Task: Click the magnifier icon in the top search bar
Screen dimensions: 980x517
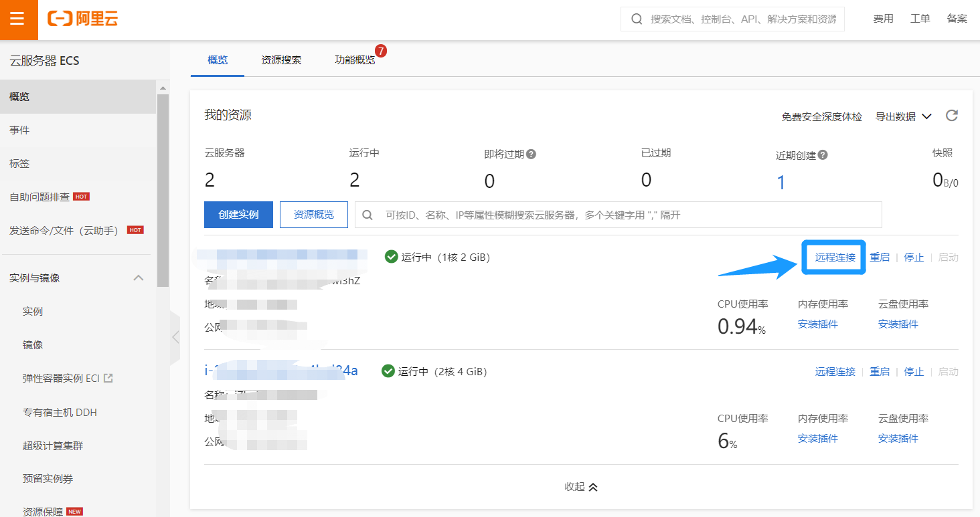Action: point(636,19)
